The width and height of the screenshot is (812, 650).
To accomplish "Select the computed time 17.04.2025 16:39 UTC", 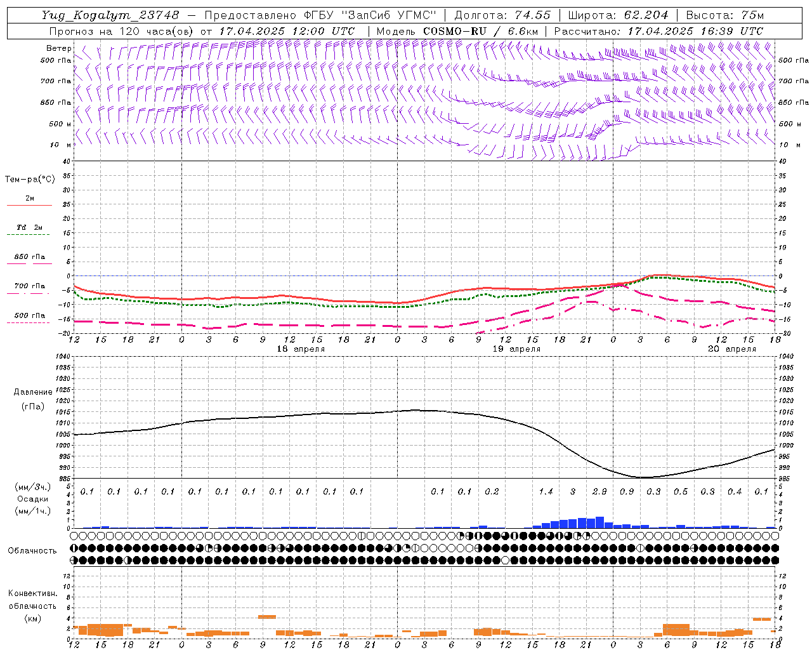I will click(x=695, y=31).
